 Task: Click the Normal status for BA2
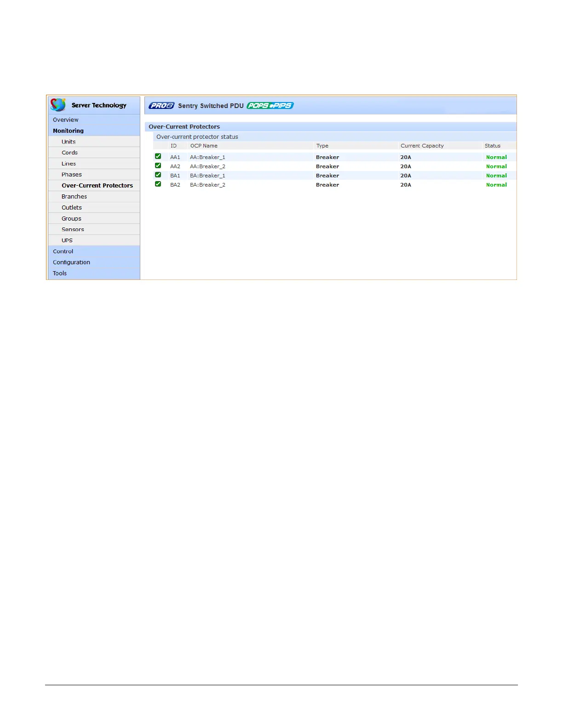coord(496,185)
